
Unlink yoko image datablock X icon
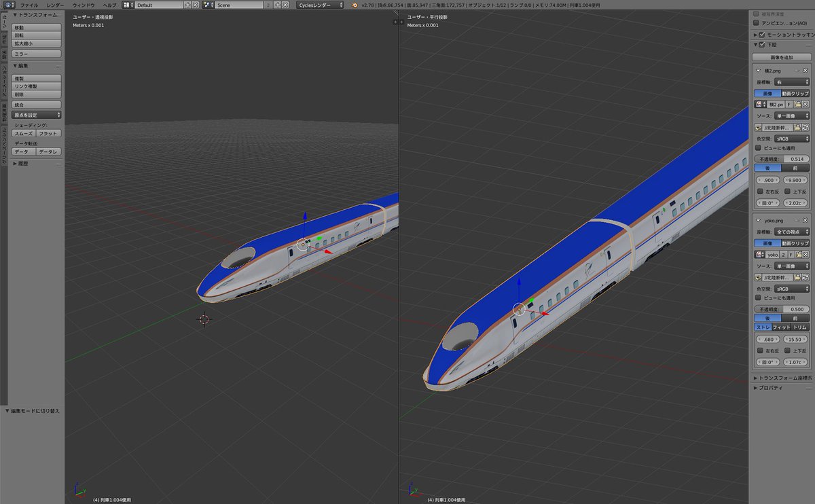click(805, 254)
